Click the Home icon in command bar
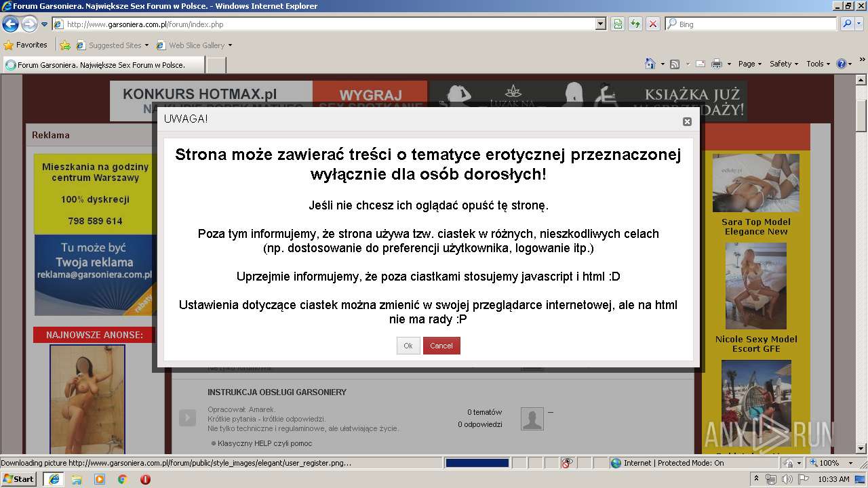 point(650,64)
